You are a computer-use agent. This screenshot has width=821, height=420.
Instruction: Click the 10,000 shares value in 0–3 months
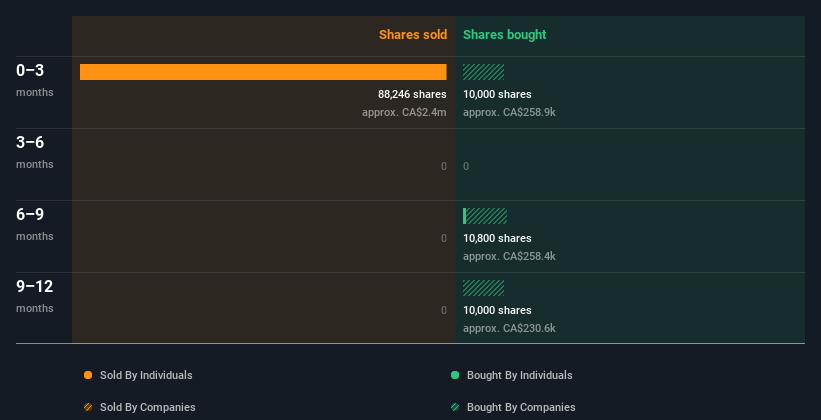pos(497,94)
